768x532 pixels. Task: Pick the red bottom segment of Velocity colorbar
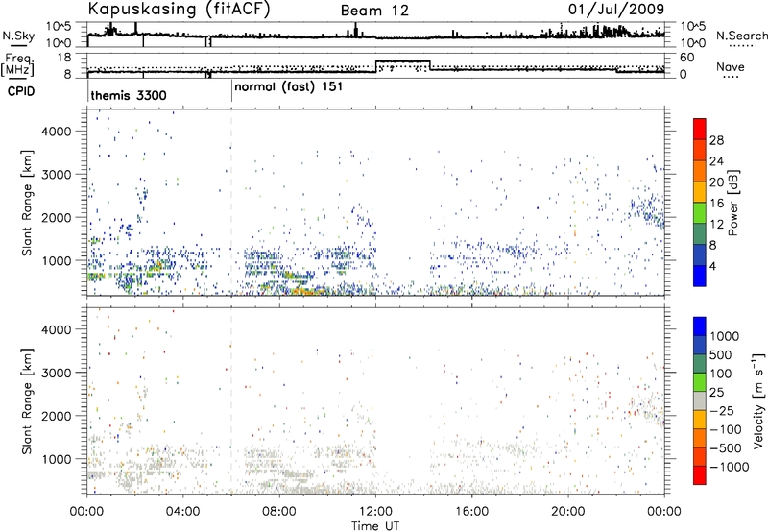click(x=700, y=475)
